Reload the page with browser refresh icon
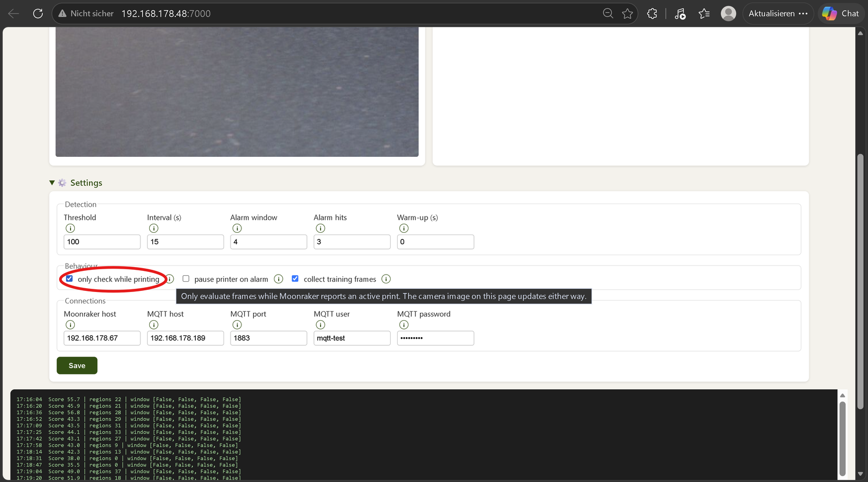This screenshot has width=868, height=482. point(38,14)
